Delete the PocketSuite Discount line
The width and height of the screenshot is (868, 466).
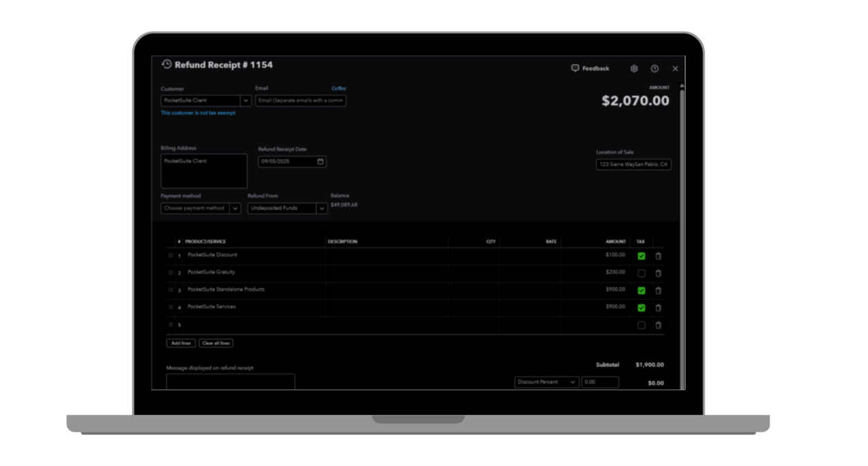658,256
